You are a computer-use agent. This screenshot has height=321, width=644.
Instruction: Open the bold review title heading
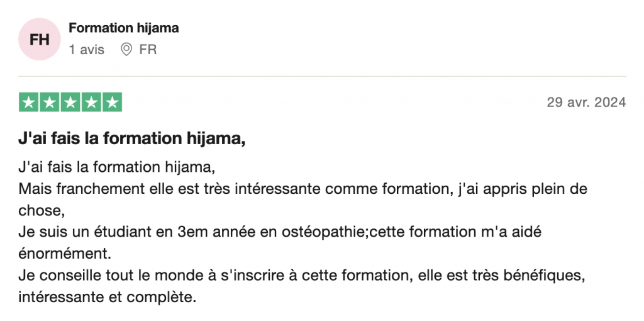point(131,139)
